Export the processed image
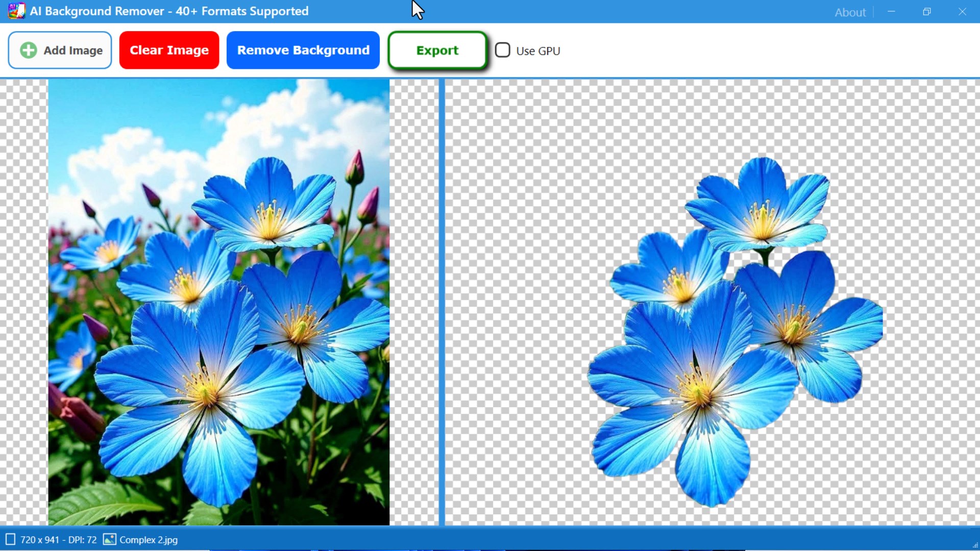Screen dimensions: 980x551 (x=437, y=50)
